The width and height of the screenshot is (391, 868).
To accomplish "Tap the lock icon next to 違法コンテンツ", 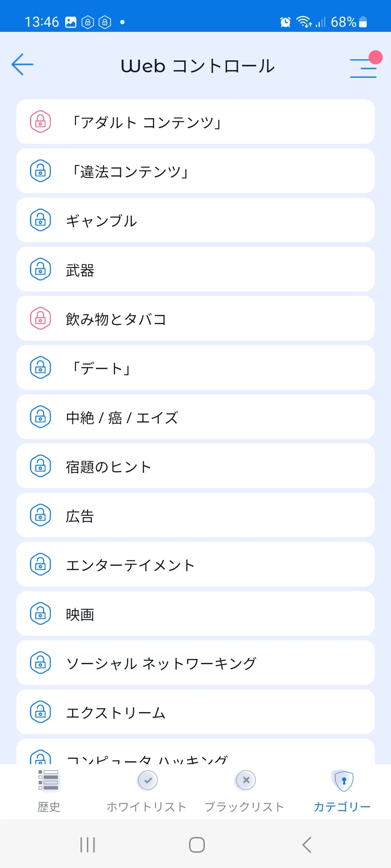I will [40, 171].
